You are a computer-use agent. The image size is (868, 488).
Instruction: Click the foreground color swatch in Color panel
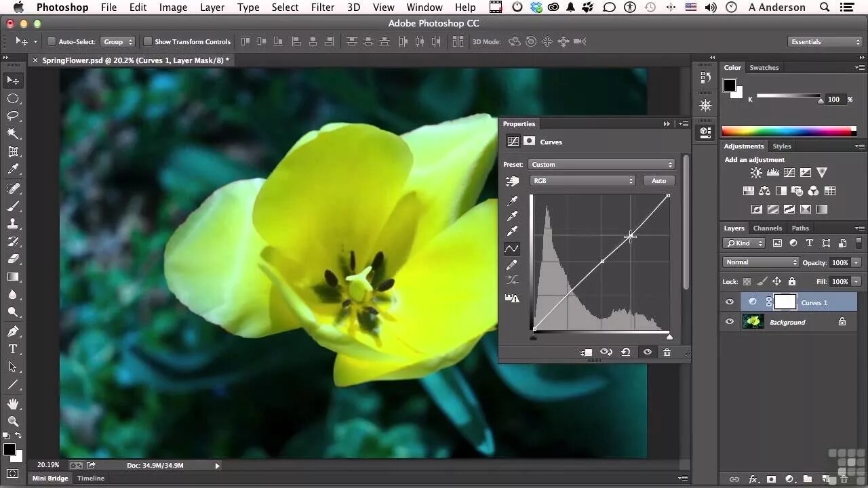(730, 85)
